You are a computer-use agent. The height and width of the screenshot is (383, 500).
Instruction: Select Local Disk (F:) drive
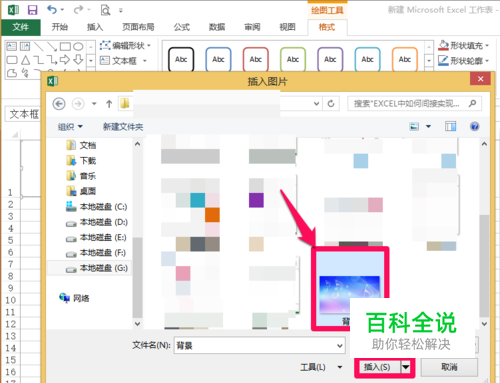tap(96, 253)
